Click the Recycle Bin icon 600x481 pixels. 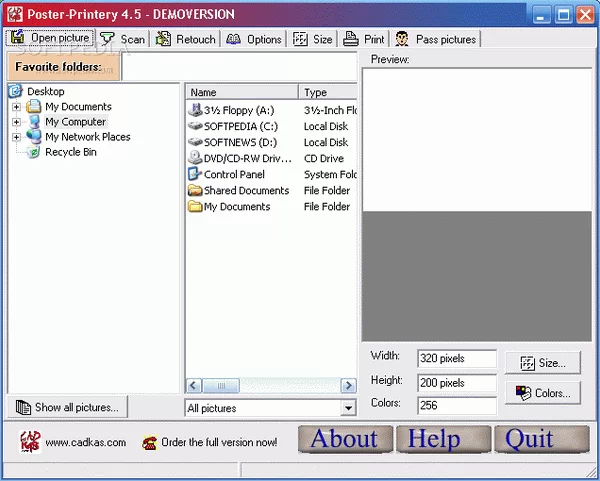33,152
